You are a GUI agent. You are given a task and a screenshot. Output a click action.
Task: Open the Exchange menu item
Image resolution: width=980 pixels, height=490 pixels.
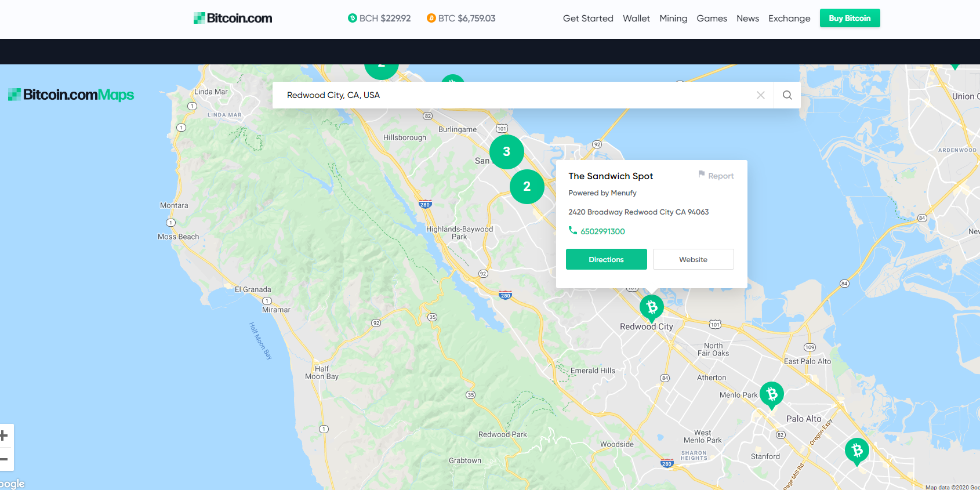point(789,19)
